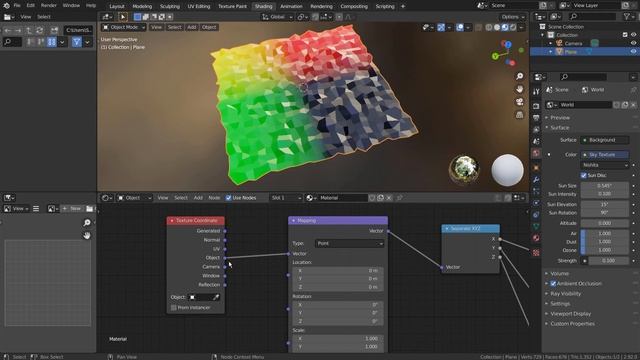This screenshot has height=360, width=640.
Task: Click image editor pan hand icon
Action: (87, 236)
